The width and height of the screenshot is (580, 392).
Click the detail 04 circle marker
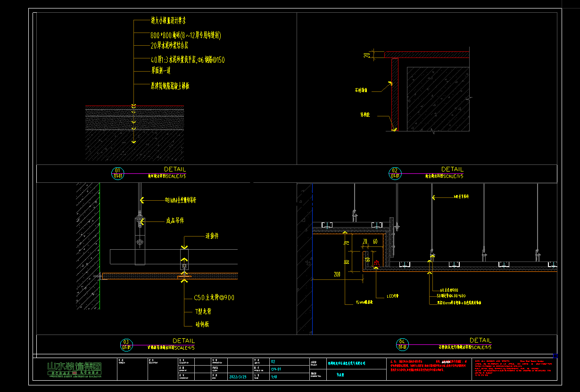tap(403, 344)
